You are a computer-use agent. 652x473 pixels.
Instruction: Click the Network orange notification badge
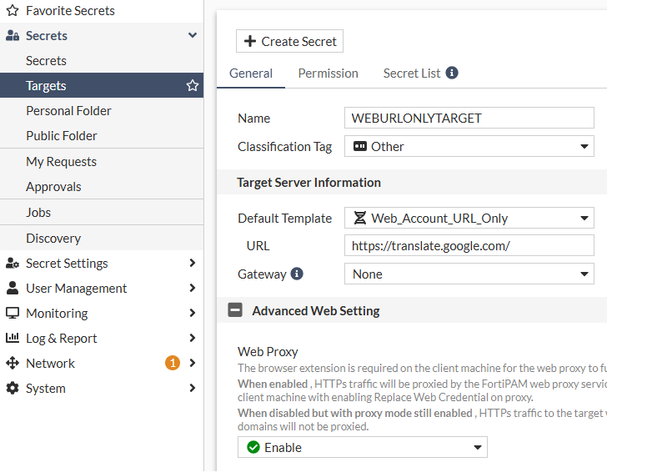point(172,363)
